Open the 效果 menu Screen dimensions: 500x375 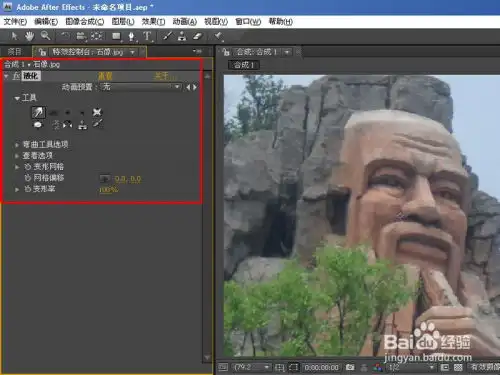tap(153, 22)
